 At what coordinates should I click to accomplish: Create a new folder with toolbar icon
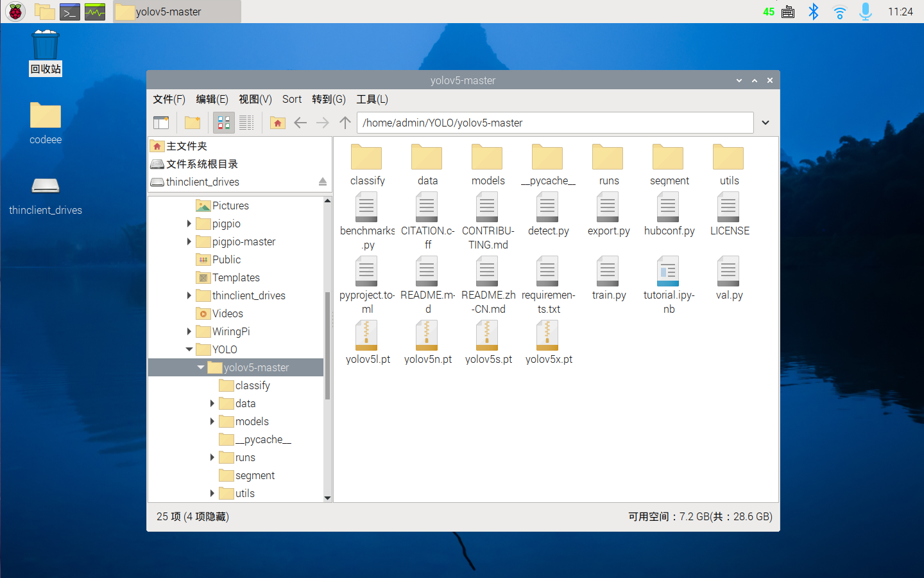pyautogui.click(x=193, y=123)
